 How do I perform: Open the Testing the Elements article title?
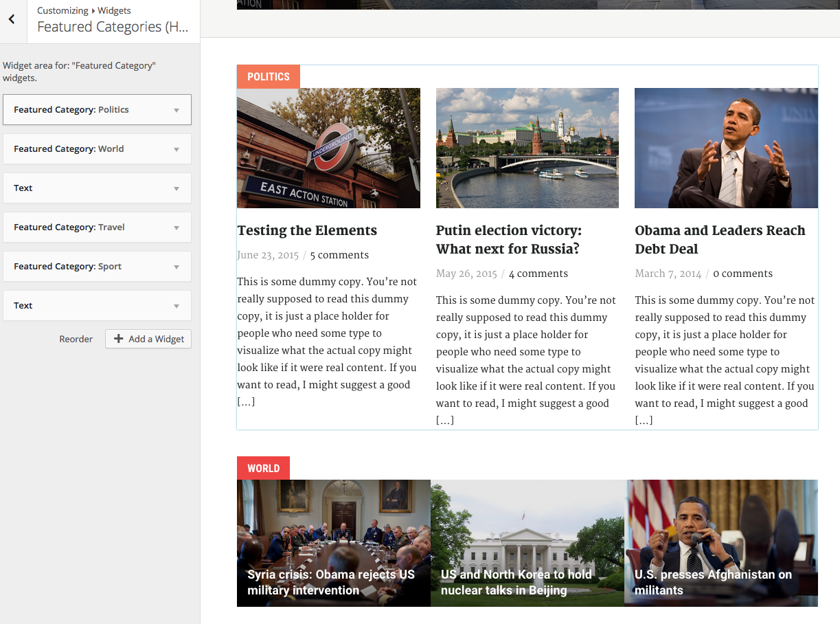pos(307,231)
